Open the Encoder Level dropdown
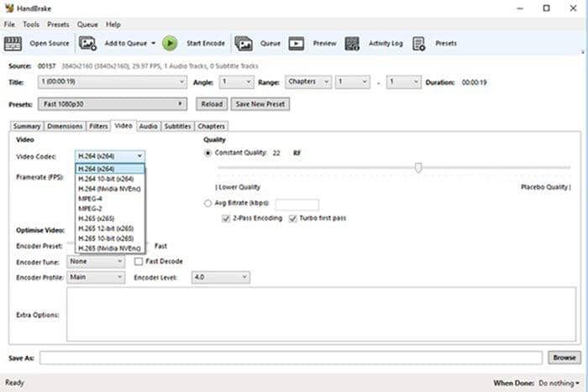The image size is (588, 392). coord(220,277)
